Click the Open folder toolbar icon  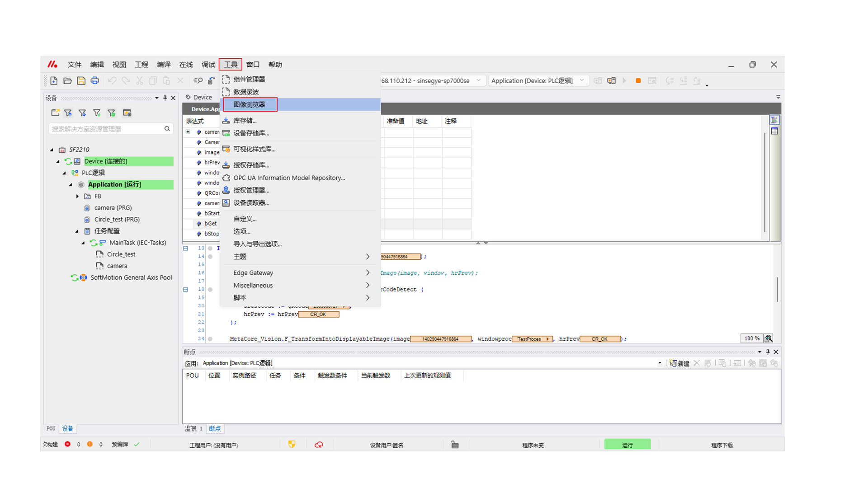(x=67, y=81)
